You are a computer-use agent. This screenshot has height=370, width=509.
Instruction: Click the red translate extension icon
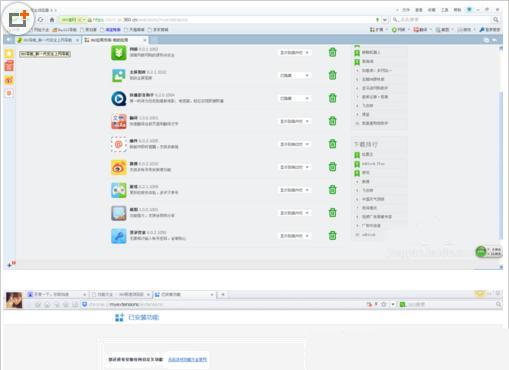(x=119, y=121)
